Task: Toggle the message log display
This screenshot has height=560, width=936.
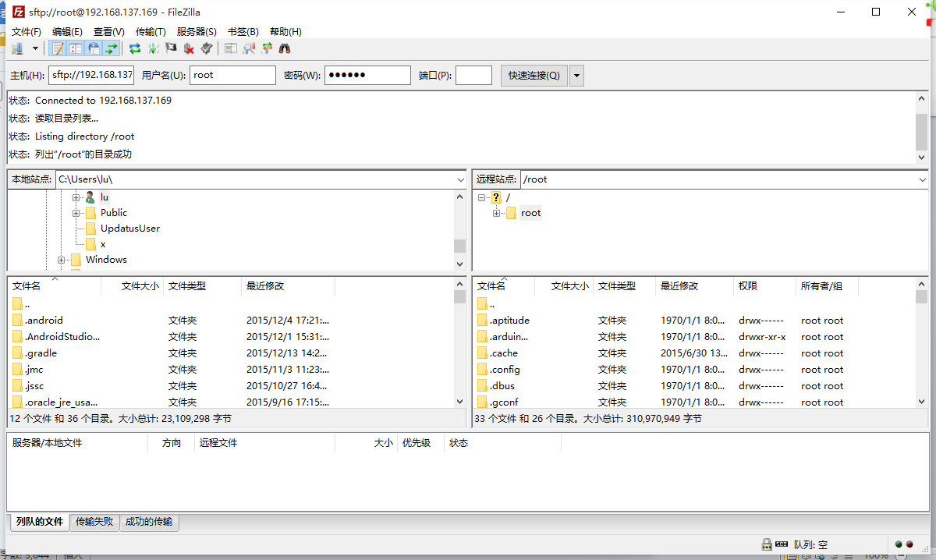Action: (58, 48)
